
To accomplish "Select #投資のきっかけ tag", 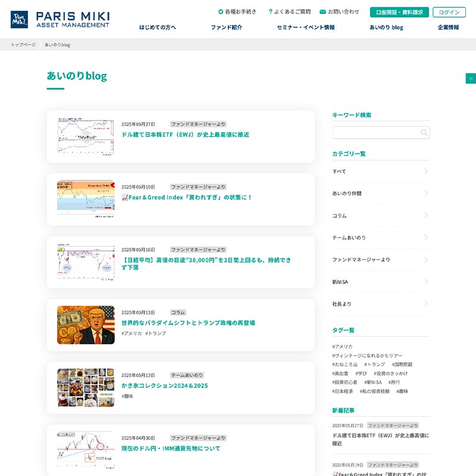I will [x=391, y=374].
